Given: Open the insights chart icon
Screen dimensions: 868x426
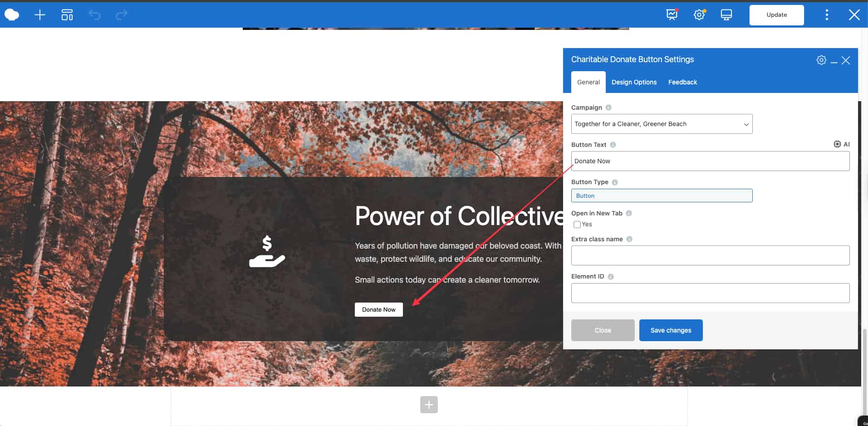Looking at the screenshot, I should tap(672, 15).
